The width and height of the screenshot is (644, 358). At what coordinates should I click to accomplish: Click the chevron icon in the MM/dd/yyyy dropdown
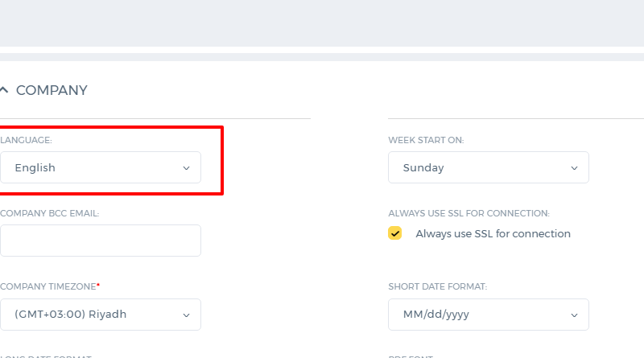[x=574, y=315]
